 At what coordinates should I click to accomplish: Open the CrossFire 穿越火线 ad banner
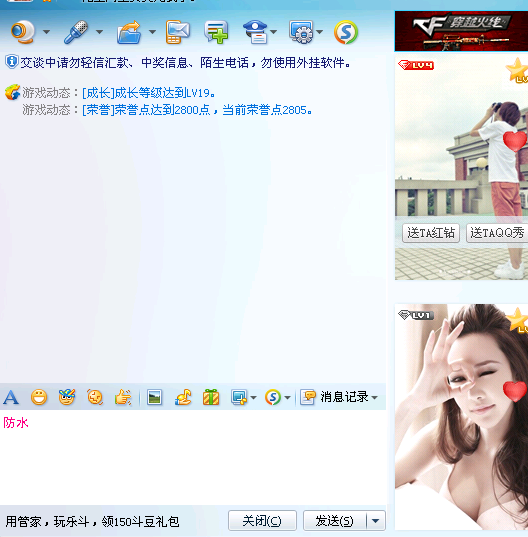[461, 31]
